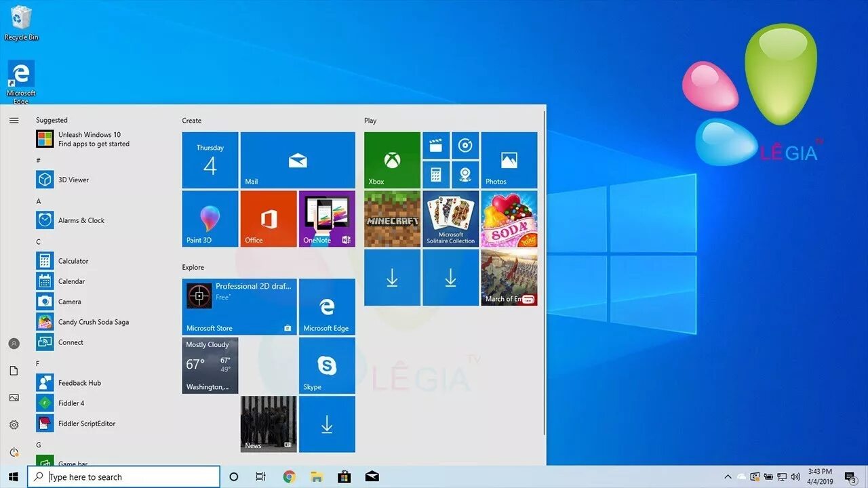Image resolution: width=868 pixels, height=488 pixels.
Task: Open Microsoft Store from the taskbar
Action: click(344, 476)
